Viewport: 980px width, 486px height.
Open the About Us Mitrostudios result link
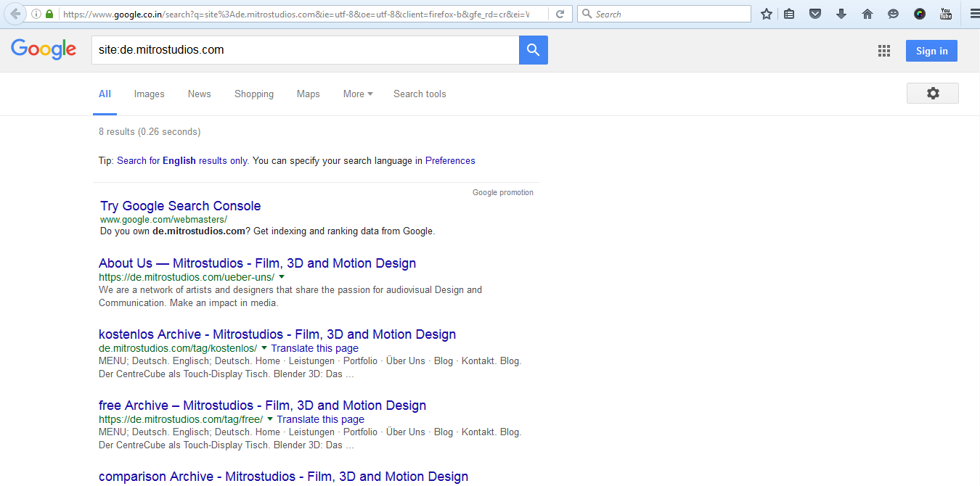coord(257,263)
